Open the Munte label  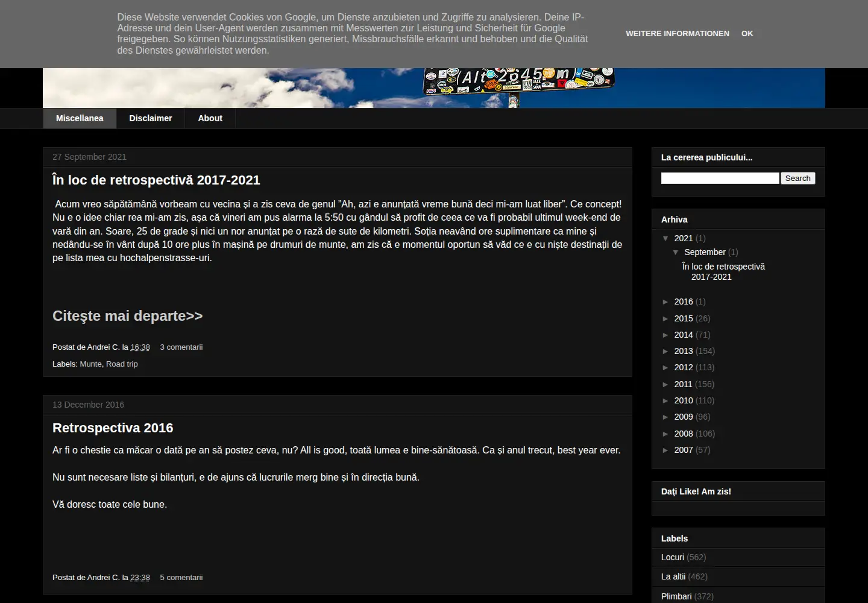click(x=90, y=364)
